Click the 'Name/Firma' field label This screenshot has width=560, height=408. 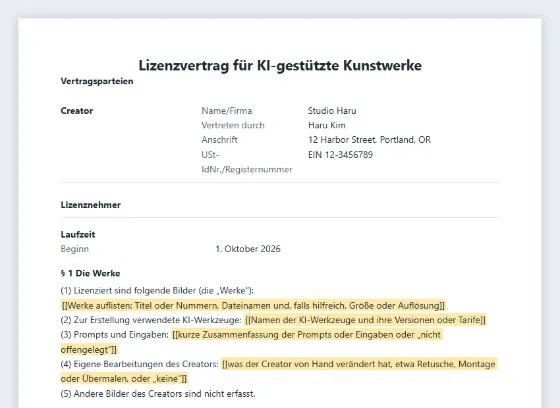[227, 111]
